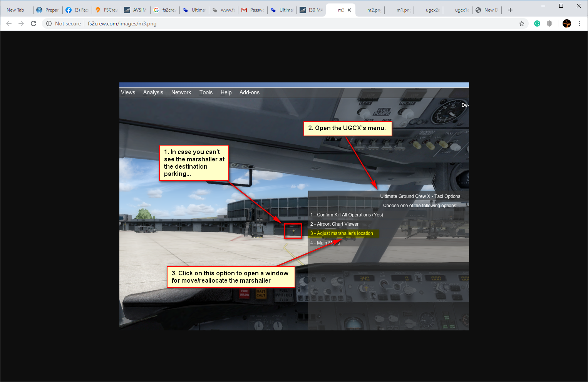Click the grey shield extension icon
The width and height of the screenshot is (588, 382).
(549, 23)
